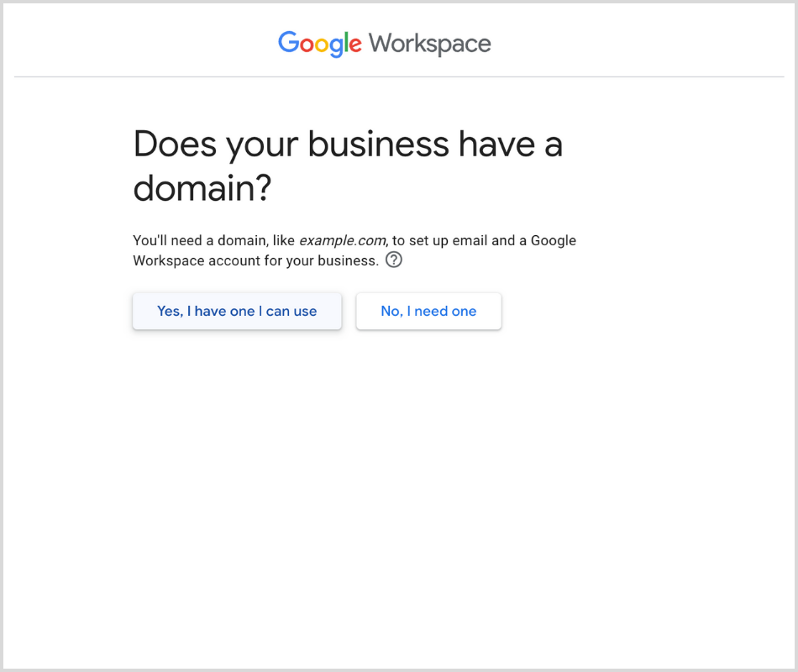Click the italic 'example.com' text
The image size is (798, 672).
coord(342,240)
